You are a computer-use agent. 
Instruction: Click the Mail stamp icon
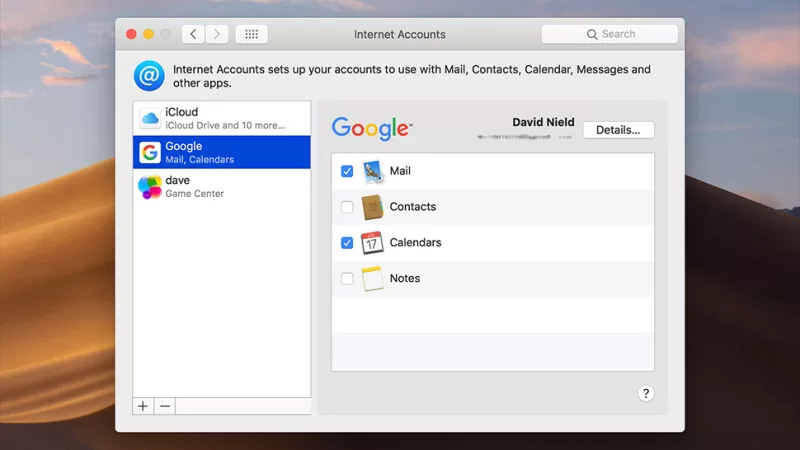point(372,171)
